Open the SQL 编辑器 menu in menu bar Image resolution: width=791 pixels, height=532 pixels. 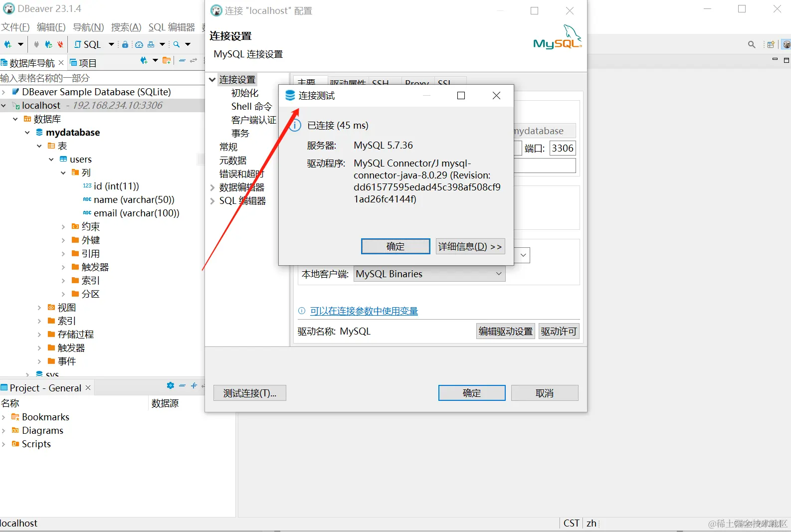point(172,27)
